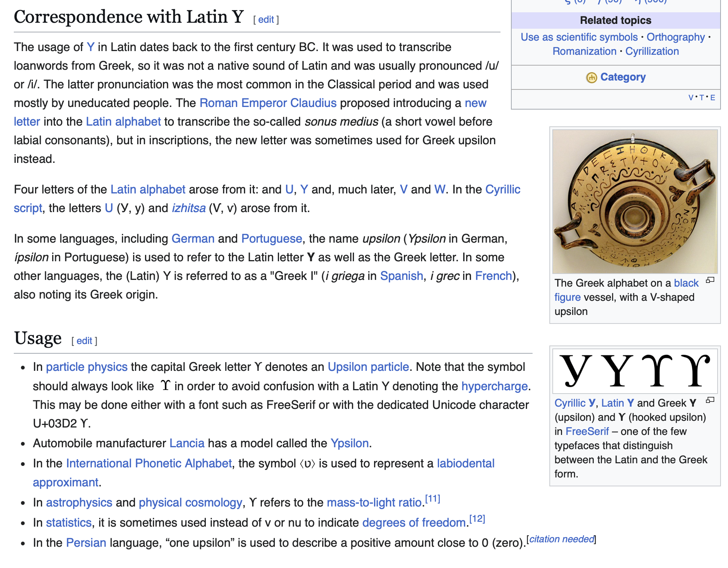Open the izhitsa link
The width and height of the screenshot is (728, 568).
pyautogui.click(x=189, y=208)
